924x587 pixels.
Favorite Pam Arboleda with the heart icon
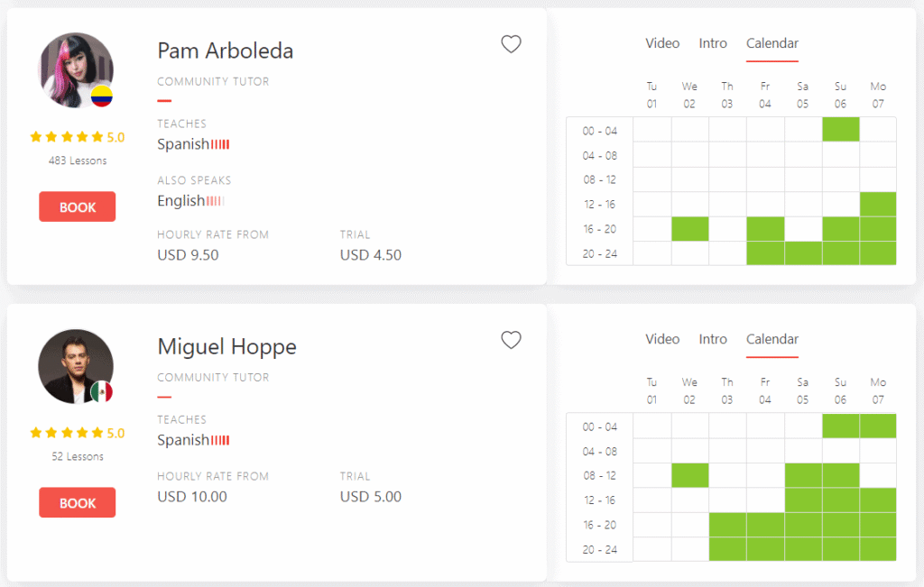[x=511, y=44]
